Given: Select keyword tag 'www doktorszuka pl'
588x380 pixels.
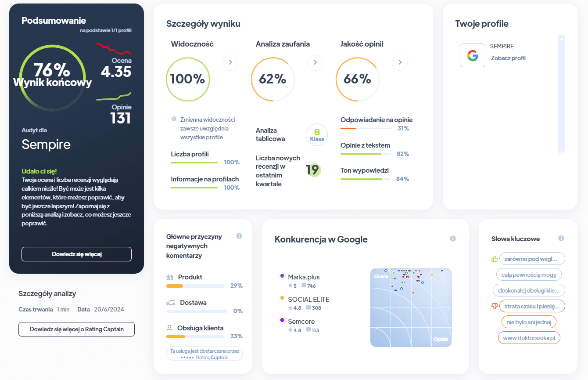Looking at the screenshot, I should pyautogui.click(x=529, y=338).
